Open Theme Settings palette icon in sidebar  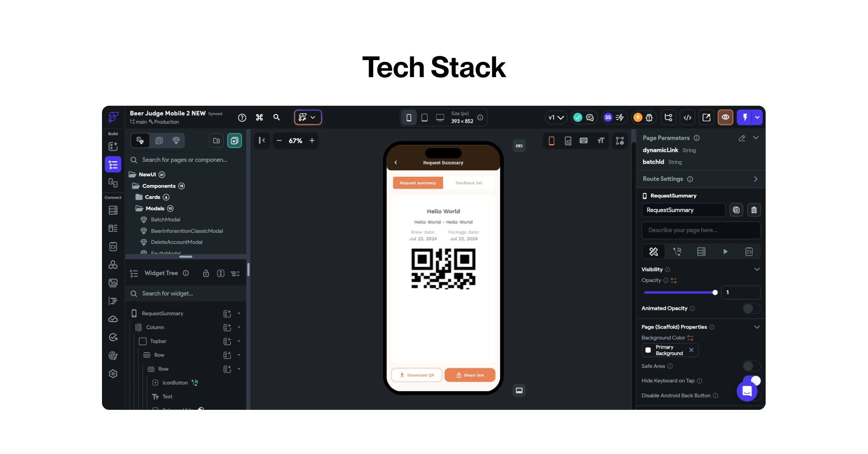pos(113,356)
